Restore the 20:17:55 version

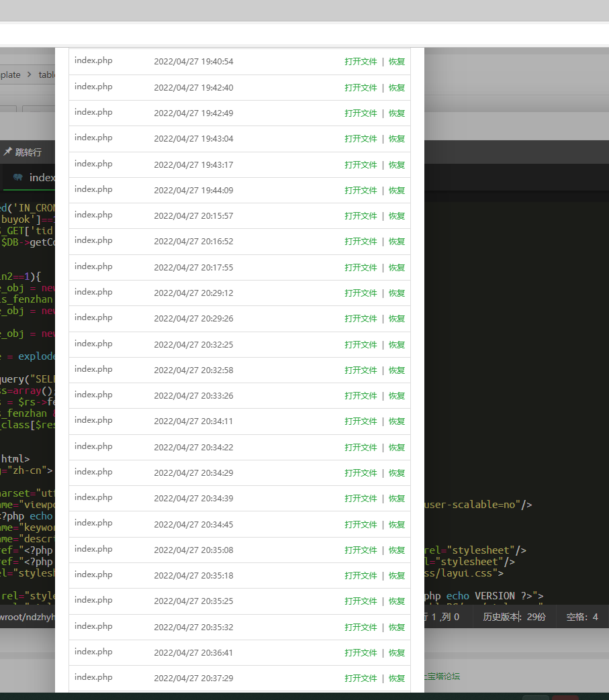coord(396,267)
